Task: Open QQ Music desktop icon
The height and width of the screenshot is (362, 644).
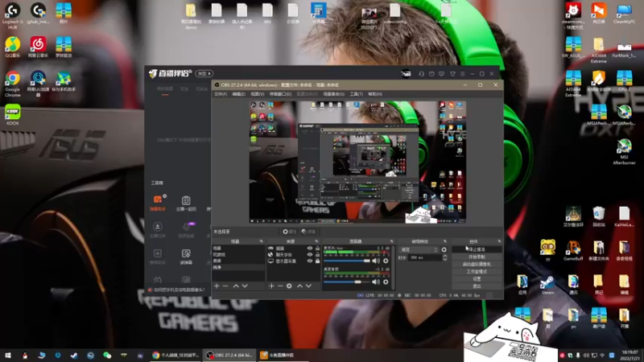Action: [x=12, y=47]
